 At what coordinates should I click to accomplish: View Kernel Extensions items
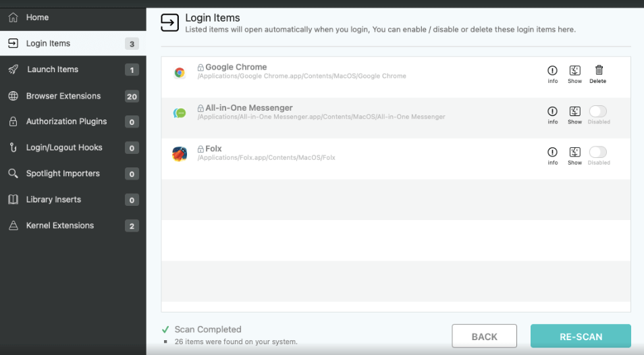(60, 225)
